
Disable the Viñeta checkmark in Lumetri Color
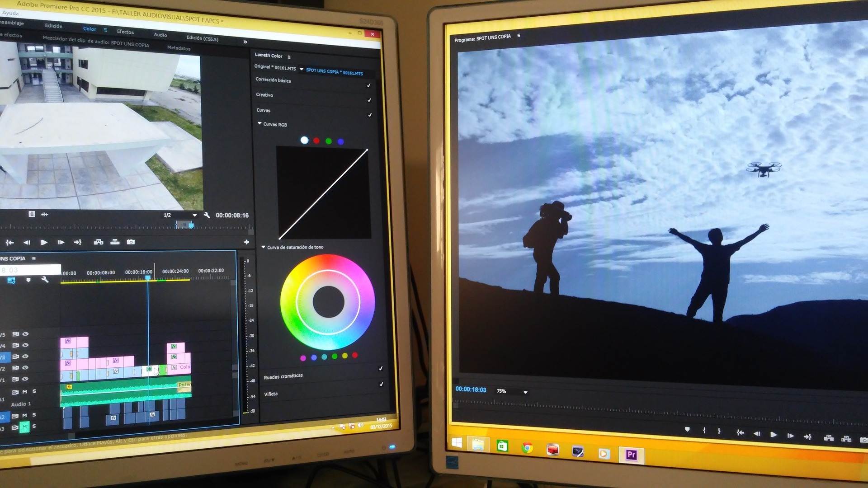(x=381, y=385)
